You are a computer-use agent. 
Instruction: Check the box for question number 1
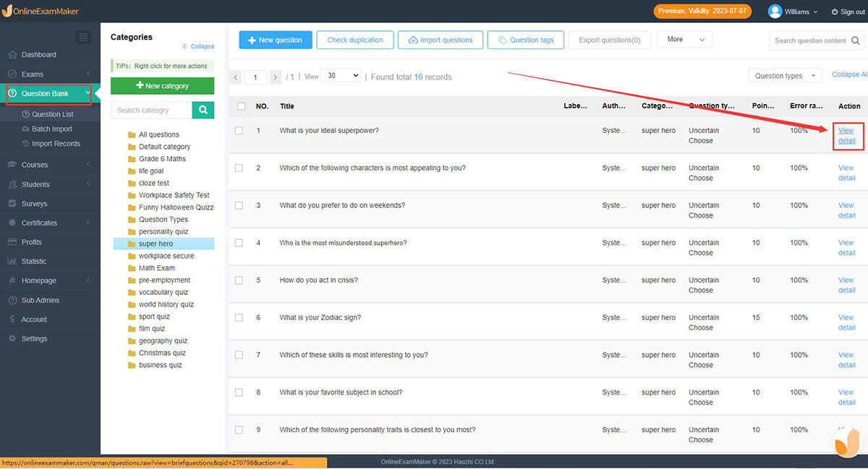pos(239,131)
